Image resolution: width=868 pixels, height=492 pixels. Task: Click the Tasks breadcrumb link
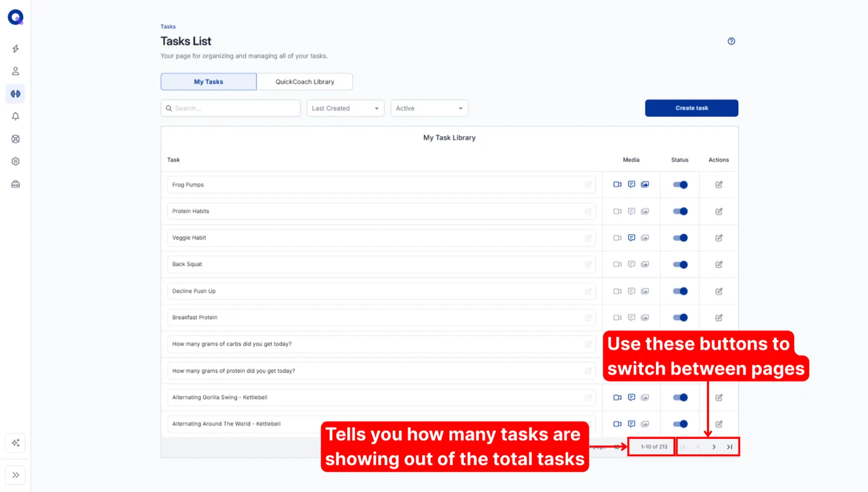click(x=168, y=27)
